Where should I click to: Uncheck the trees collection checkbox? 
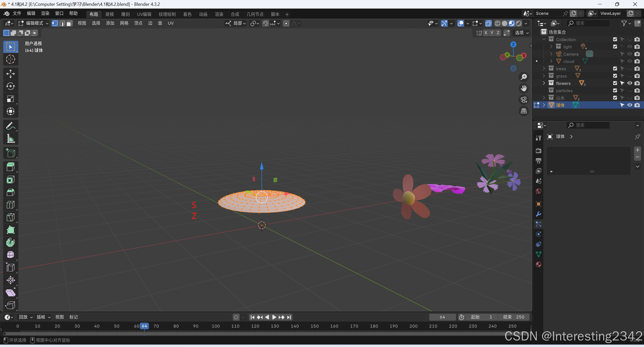(x=615, y=68)
